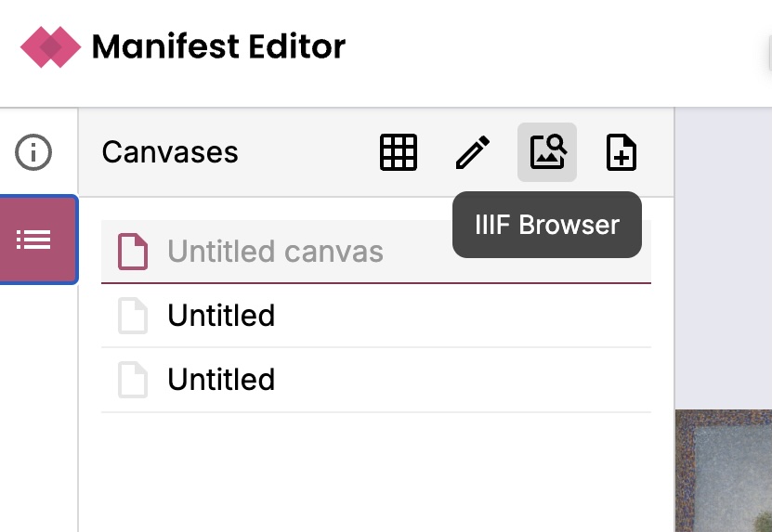Select the second canvas in the list
The width and height of the screenshot is (772, 532).
click(221, 316)
